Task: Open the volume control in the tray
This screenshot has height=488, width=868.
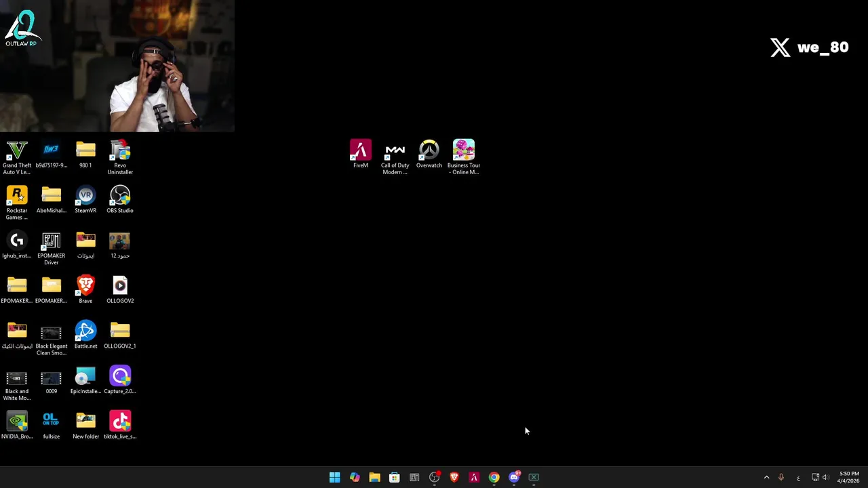Action: pyautogui.click(x=825, y=477)
